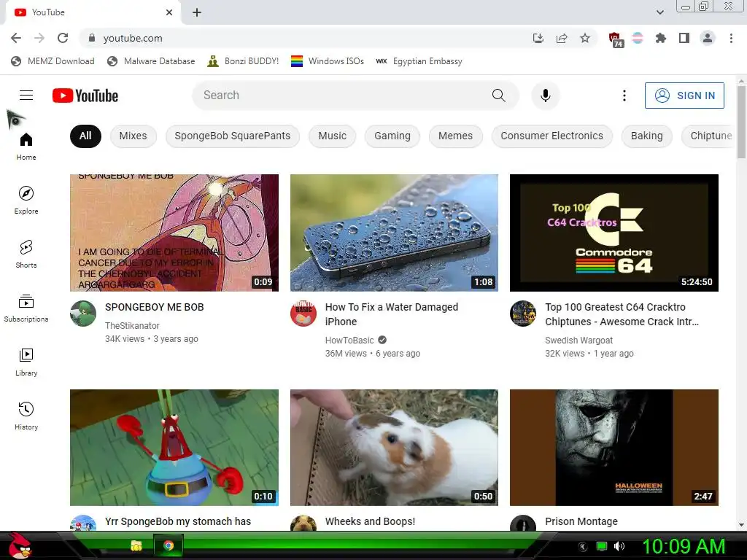This screenshot has width=747, height=560.
Task: Click the address bar URL youtube.com
Action: (x=133, y=38)
